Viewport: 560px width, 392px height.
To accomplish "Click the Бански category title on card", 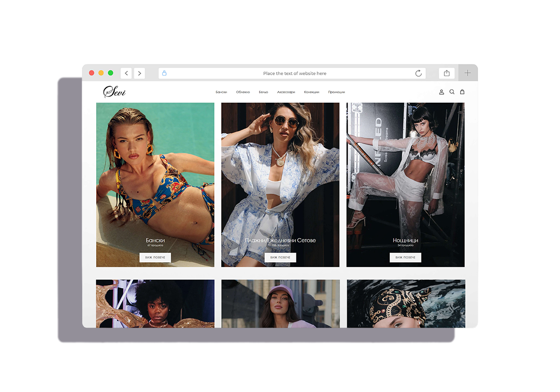I will click(x=155, y=240).
